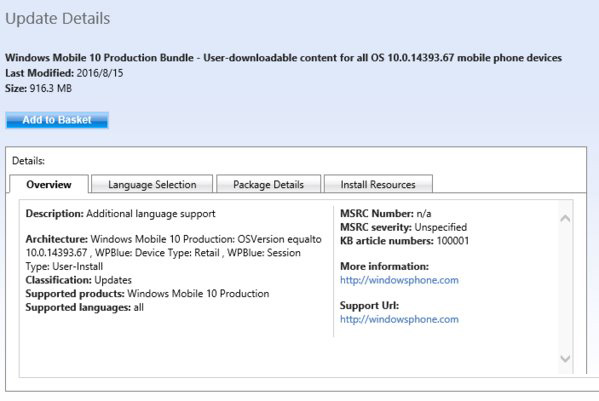Image resolution: width=599 pixels, height=401 pixels.
Task: Click the Type: User-Install text
Action: [x=64, y=267]
